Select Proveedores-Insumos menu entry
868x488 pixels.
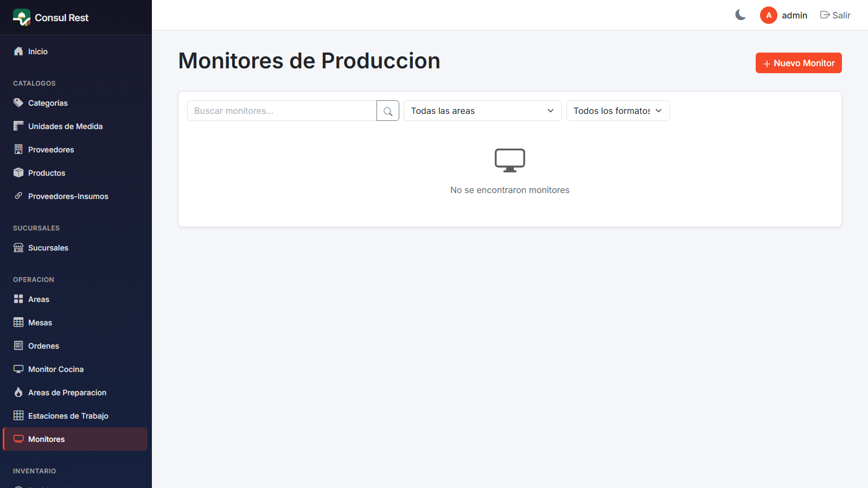click(x=75, y=196)
